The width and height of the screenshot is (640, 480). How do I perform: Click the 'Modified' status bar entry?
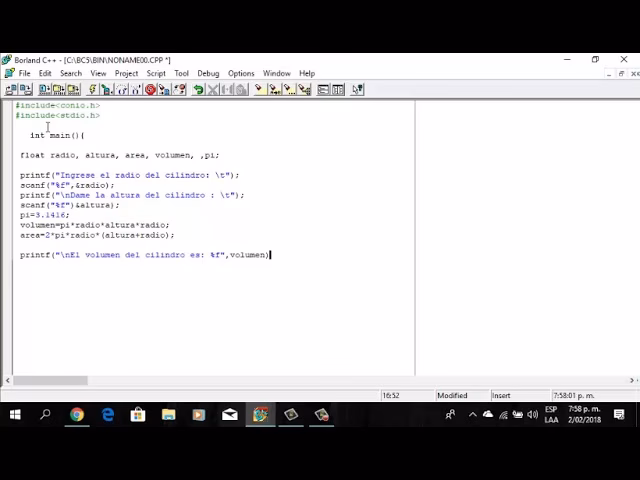pyautogui.click(x=452, y=396)
